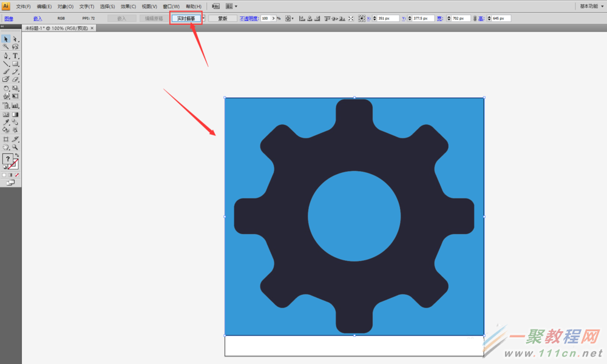Open the 文件(F) menu

23,7
